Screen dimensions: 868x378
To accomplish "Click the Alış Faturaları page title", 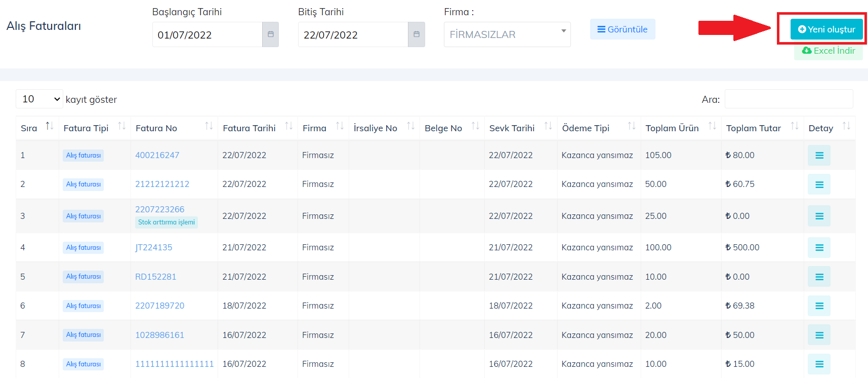I will 44,26.
